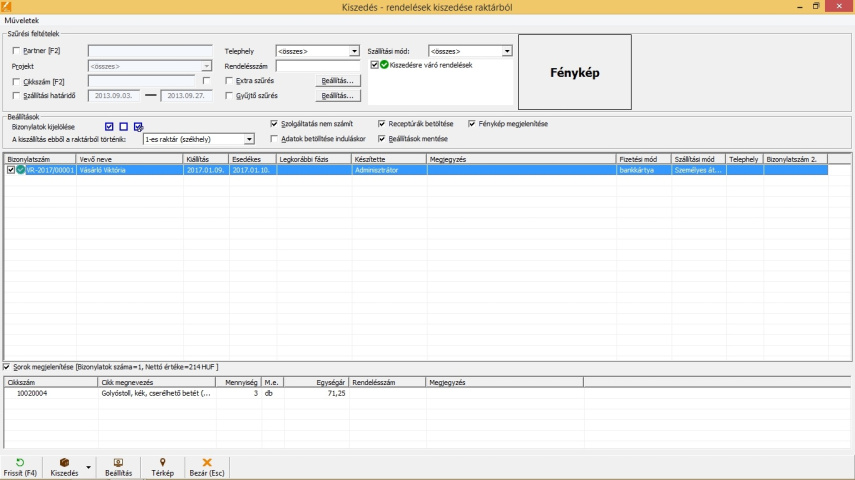This screenshot has height=480, width=855.
Task: Click the invert selection icon
Action: coord(139,127)
